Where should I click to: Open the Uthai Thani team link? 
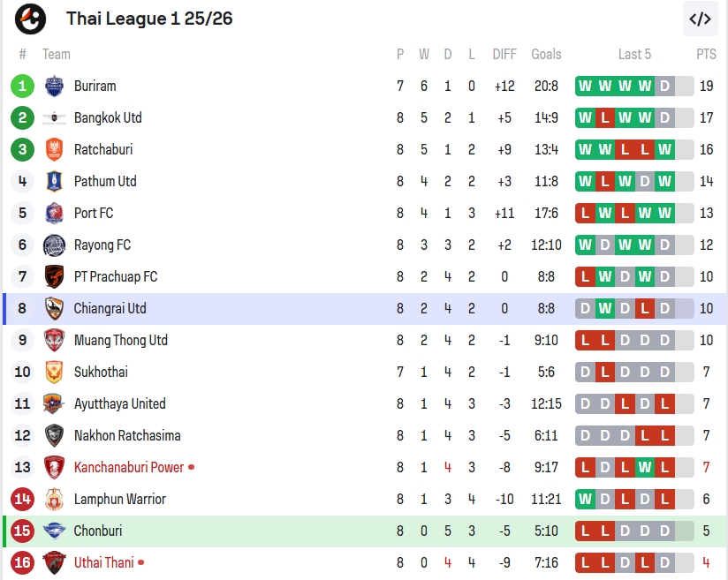pyautogui.click(x=104, y=562)
